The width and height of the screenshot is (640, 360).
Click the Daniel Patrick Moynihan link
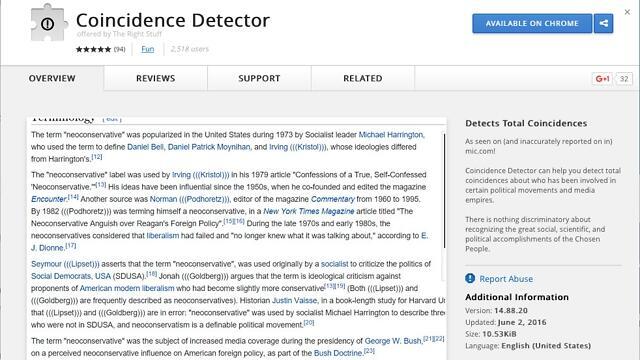[x=209, y=147]
